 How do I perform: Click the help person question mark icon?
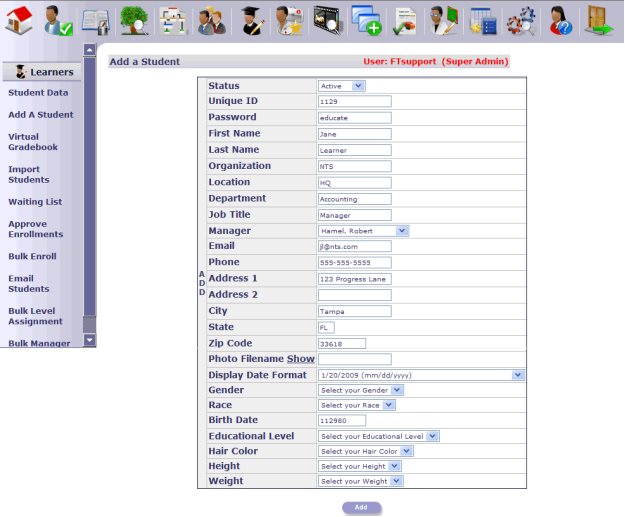coord(559,20)
